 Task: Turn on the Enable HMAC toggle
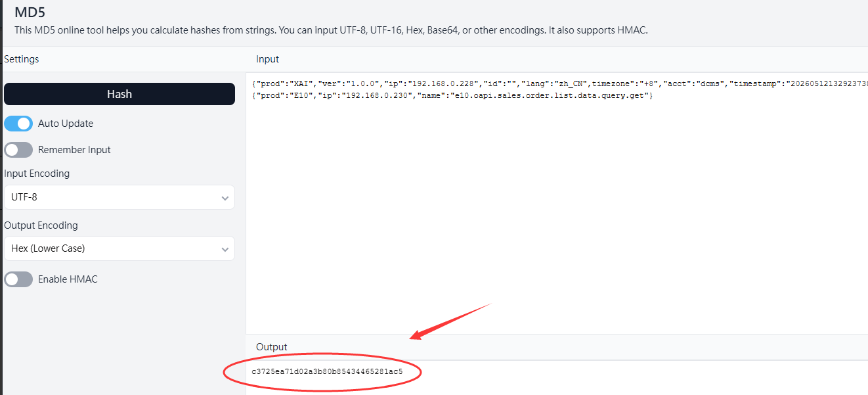pyautogui.click(x=18, y=279)
